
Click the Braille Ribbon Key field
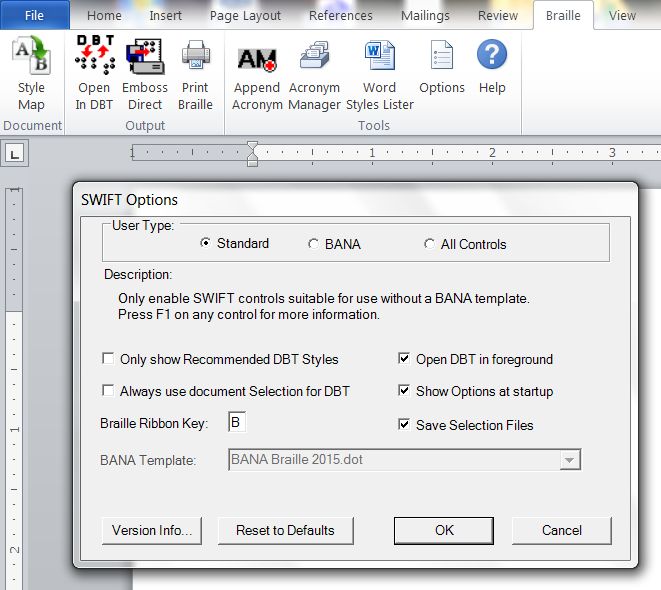click(x=236, y=422)
